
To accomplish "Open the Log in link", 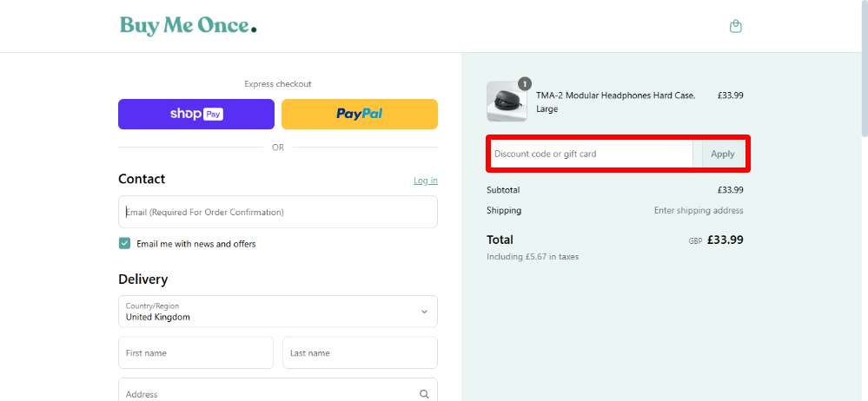I will pos(425,181).
